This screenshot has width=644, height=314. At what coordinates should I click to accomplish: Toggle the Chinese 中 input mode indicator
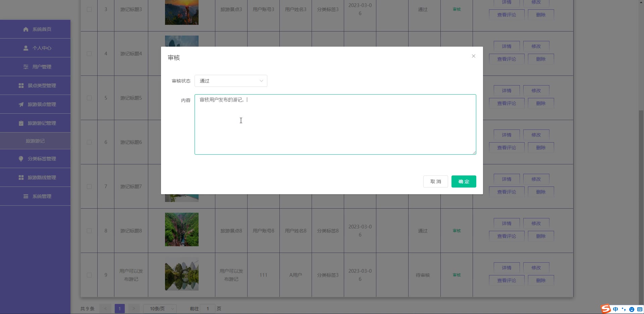(615, 309)
